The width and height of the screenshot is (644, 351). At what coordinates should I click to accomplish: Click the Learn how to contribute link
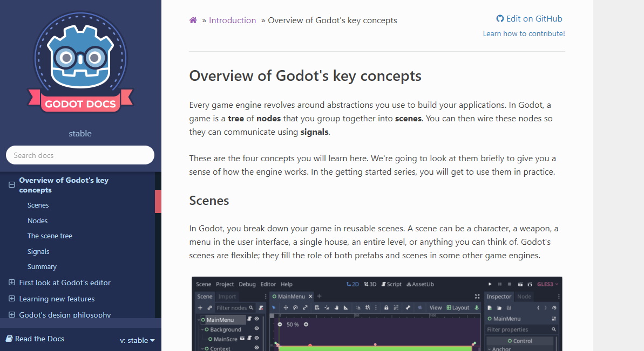click(x=524, y=33)
